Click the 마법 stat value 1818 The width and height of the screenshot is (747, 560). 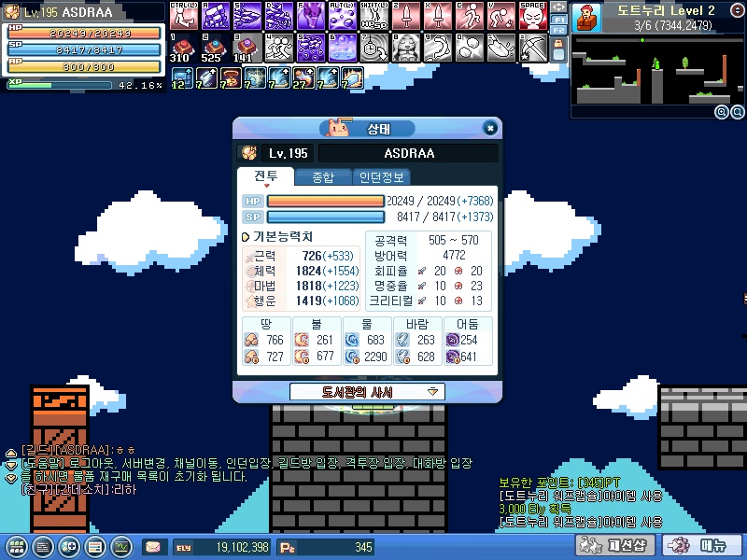(308, 286)
